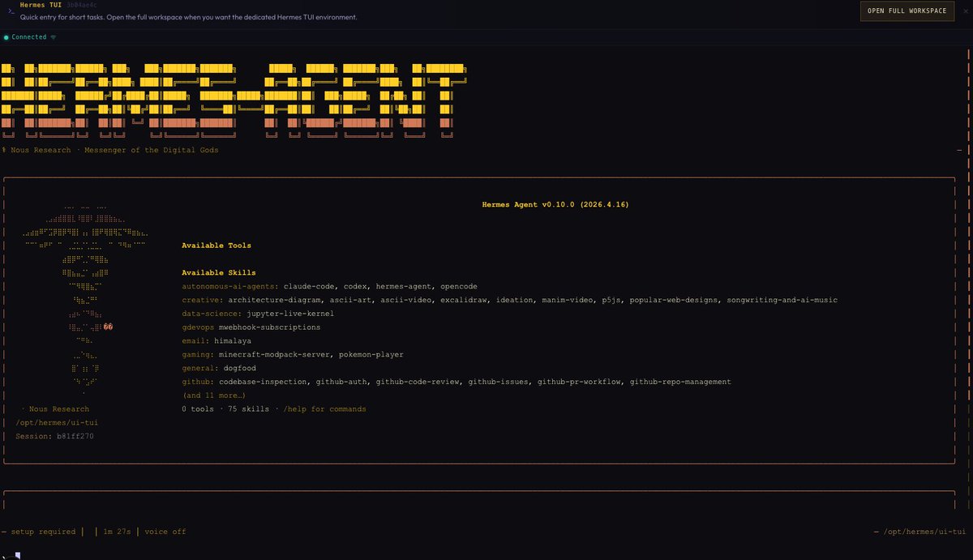Viewport: 973px width, 560px height.
Task: Click the 'creative:' category label
Action: click(203, 301)
